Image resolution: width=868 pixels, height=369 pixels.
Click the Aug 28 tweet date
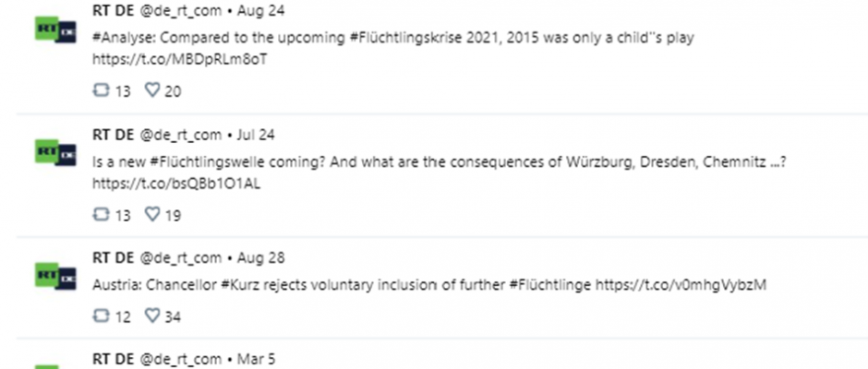tap(260, 257)
